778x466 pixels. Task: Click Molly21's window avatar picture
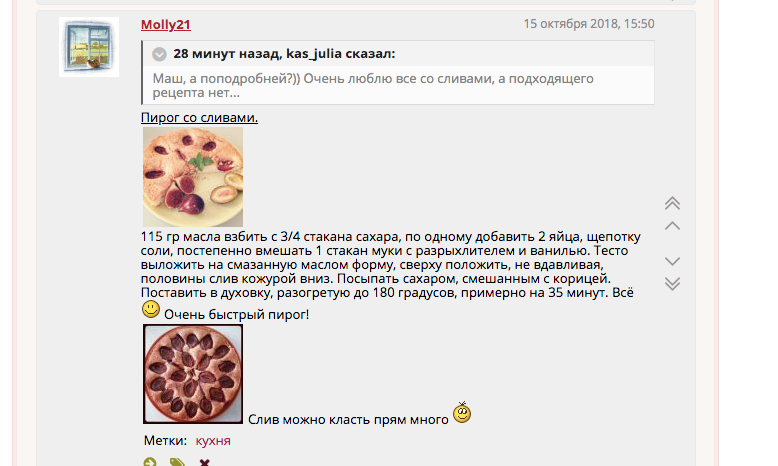pos(89,47)
